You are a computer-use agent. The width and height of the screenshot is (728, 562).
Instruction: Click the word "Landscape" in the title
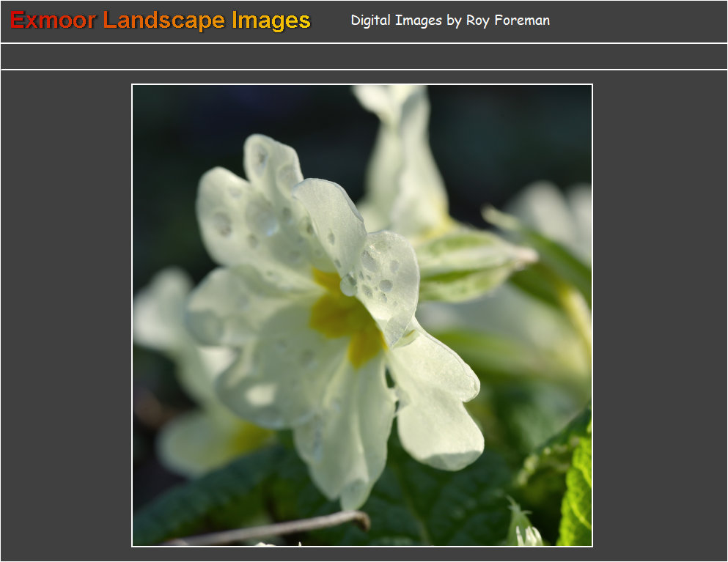(x=164, y=21)
